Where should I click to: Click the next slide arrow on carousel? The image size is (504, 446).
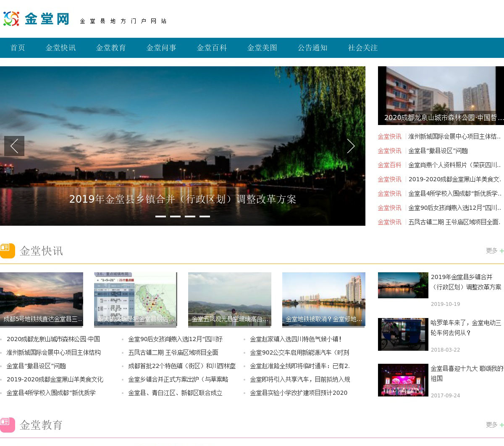coord(351,146)
